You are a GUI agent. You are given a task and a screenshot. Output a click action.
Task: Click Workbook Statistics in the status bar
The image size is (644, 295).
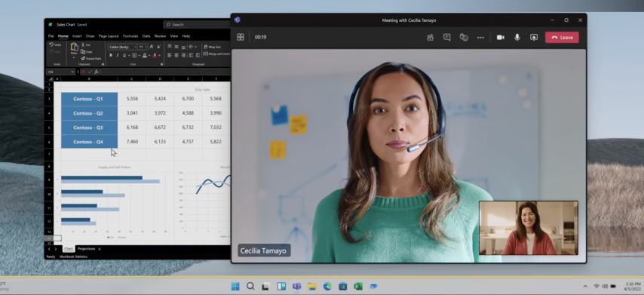(73, 257)
